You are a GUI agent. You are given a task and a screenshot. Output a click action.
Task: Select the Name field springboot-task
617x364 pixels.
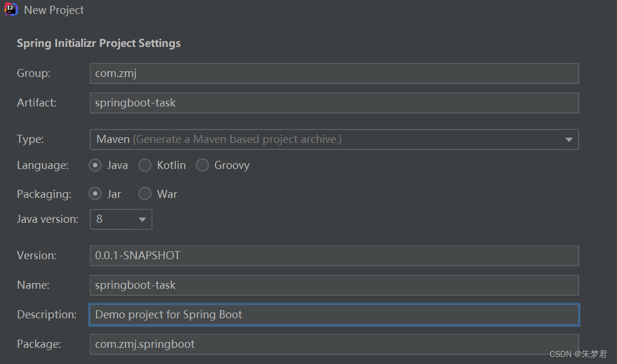coord(334,285)
